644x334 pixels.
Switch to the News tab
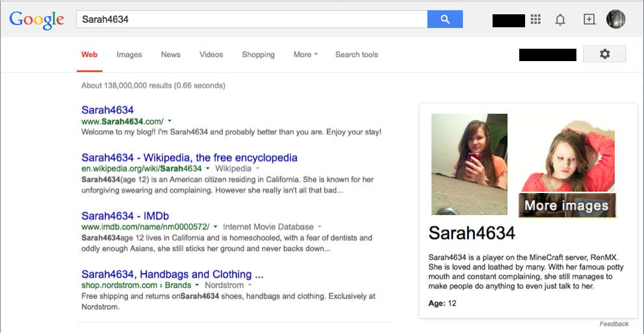click(x=171, y=55)
